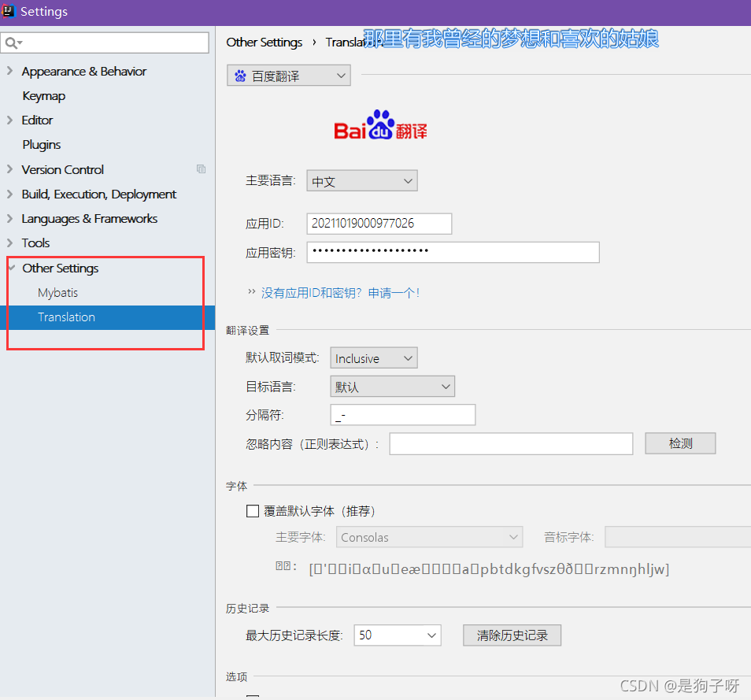This screenshot has height=700, width=751.
Task: Collapse the Other Settings section
Action: (x=12, y=268)
